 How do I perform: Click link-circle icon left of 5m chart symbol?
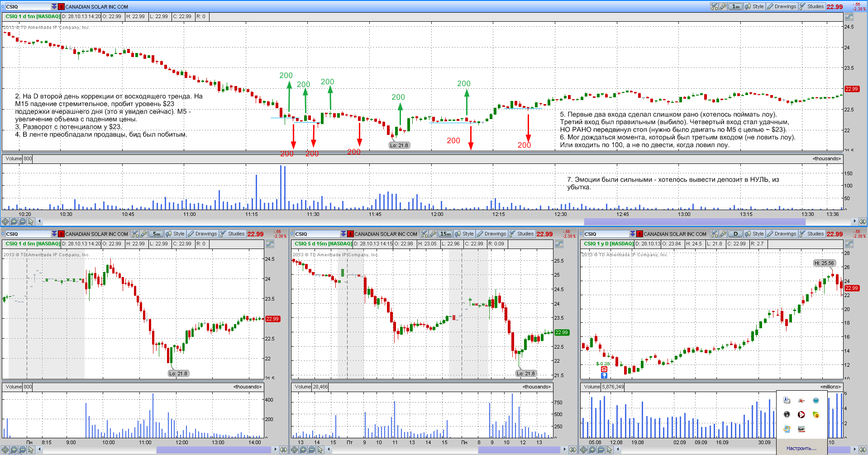[x=2, y=234]
